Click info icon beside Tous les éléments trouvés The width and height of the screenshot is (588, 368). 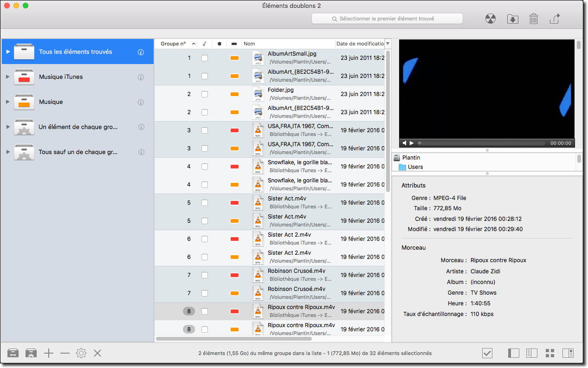(x=141, y=52)
